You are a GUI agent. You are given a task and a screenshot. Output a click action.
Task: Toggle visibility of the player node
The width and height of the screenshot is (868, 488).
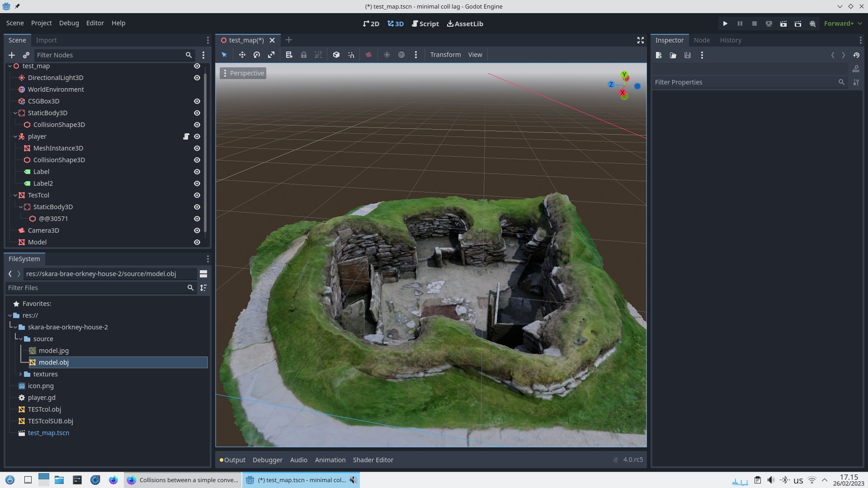197,136
